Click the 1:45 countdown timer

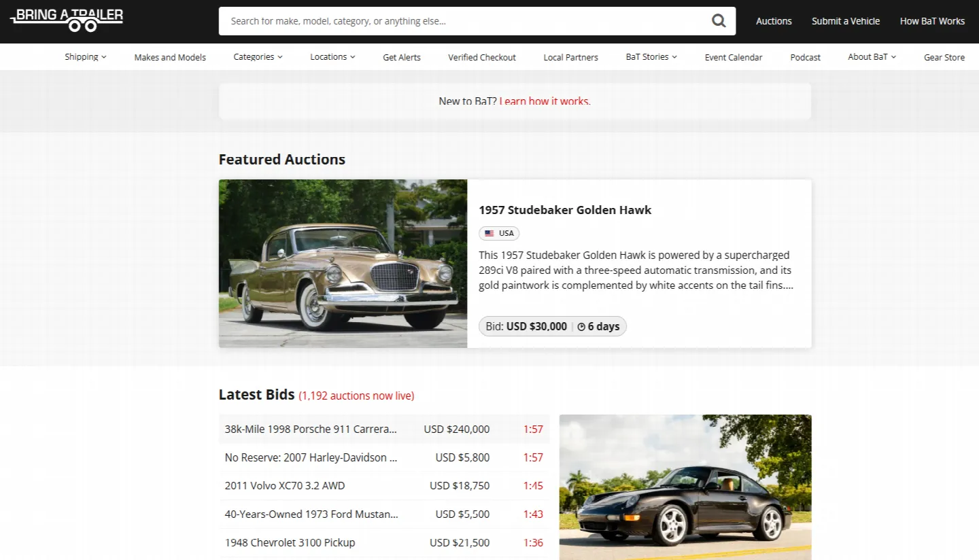pos(533,486)
